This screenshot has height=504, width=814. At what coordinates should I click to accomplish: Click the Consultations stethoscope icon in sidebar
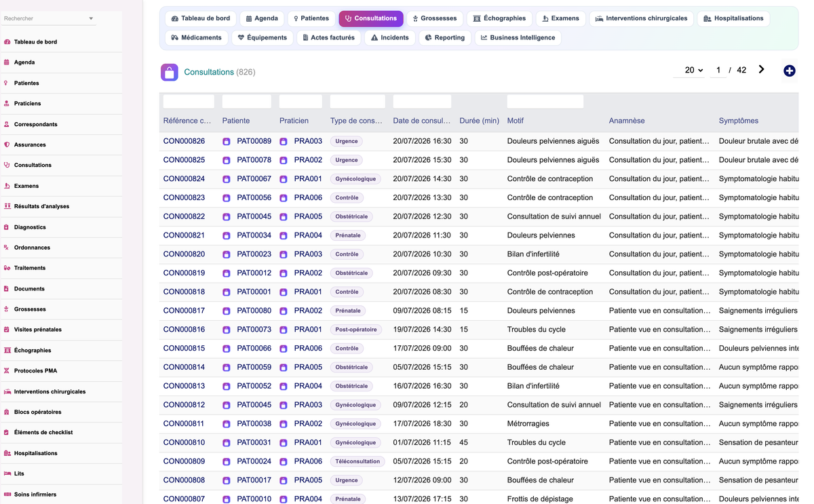7,165
